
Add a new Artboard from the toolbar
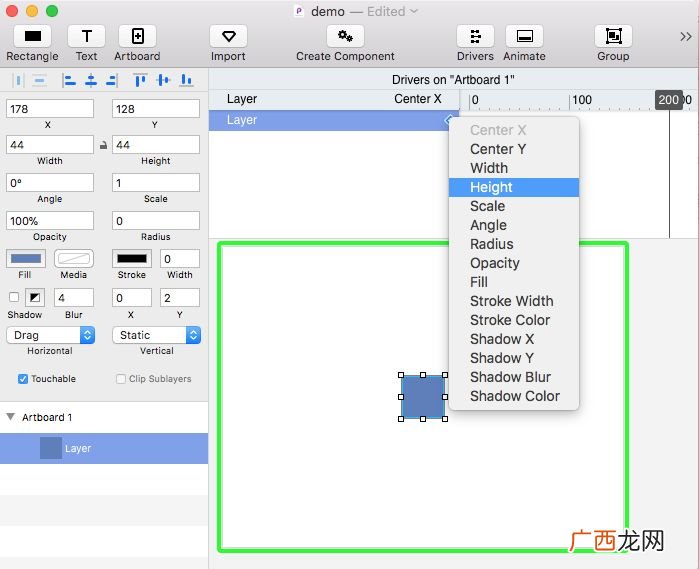point(137,36)
